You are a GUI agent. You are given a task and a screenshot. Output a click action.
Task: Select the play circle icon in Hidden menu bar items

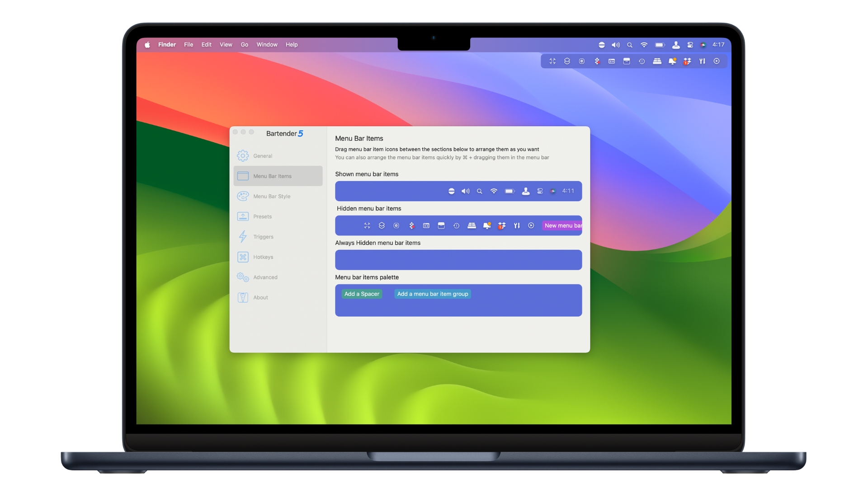pos(531,225)
